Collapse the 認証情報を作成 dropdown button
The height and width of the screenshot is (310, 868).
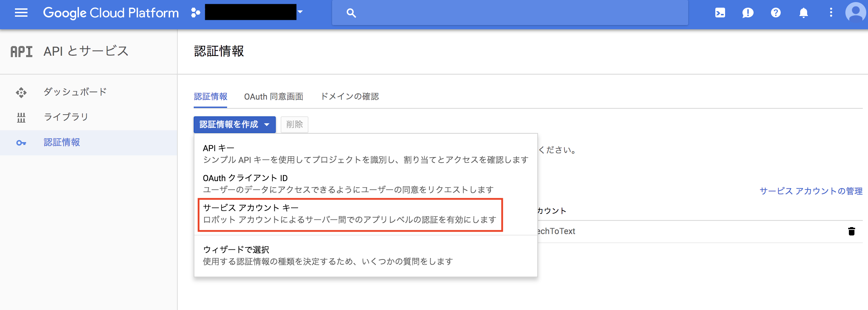click(235, 124)
